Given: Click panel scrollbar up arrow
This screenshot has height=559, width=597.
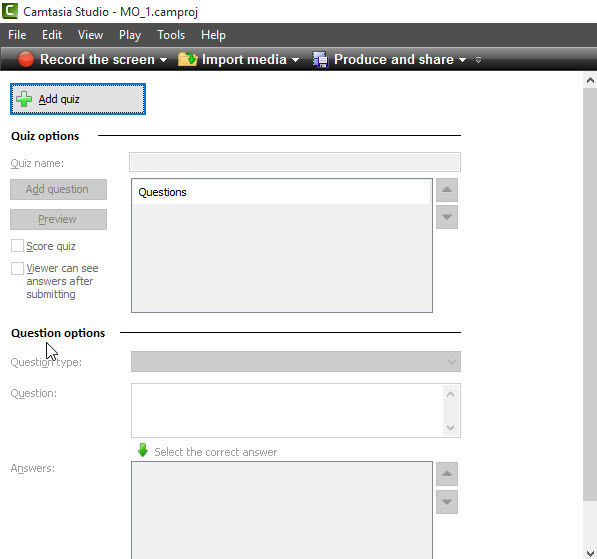Looking at the screenshot, I should tap(590, 80).
